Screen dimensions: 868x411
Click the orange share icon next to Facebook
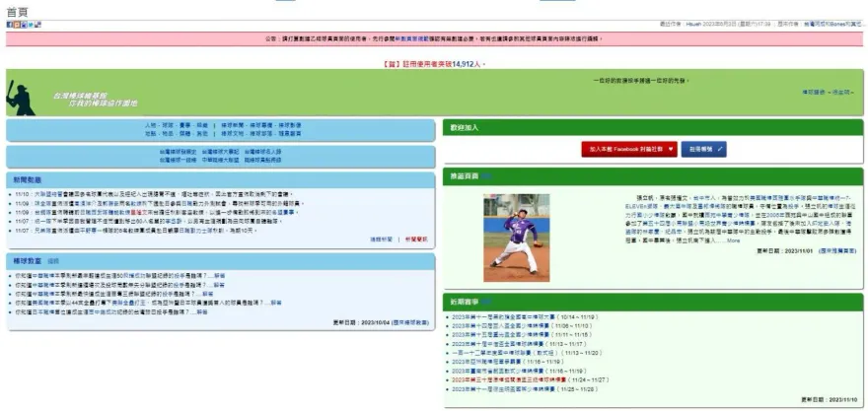coord(17,24)
